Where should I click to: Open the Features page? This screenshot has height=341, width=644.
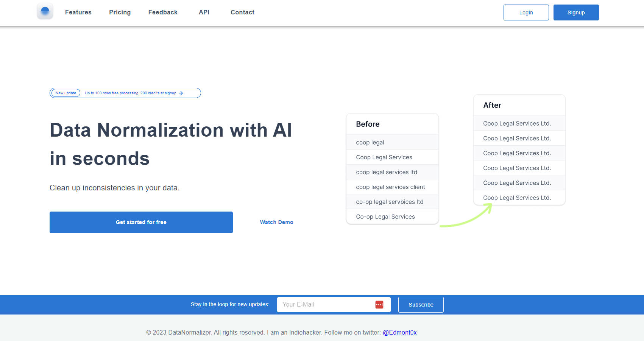[78, 12]
